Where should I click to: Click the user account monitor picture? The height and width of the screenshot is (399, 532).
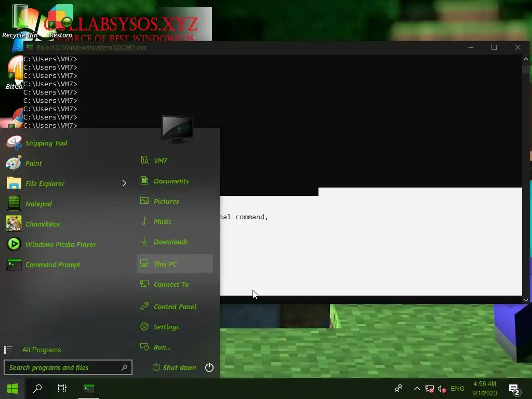tap(177, 129)
